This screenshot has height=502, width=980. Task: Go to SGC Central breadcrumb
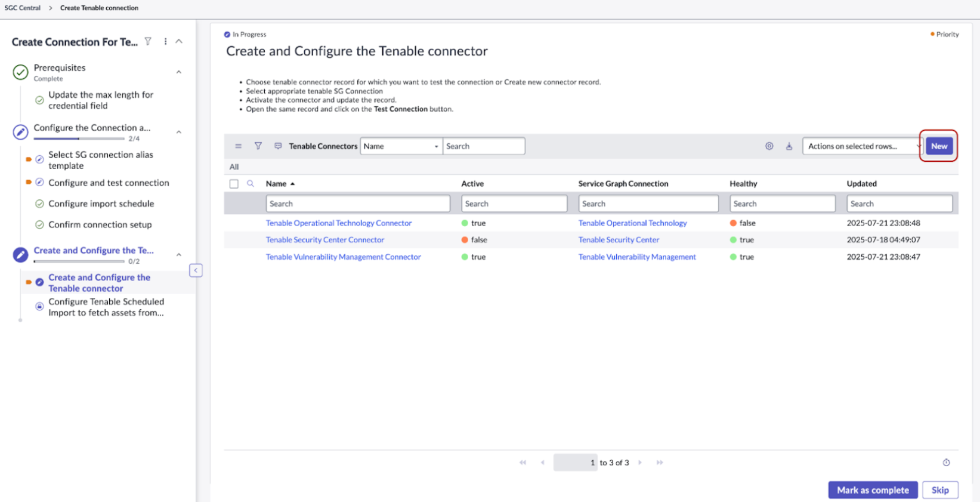tap(23, 8)
